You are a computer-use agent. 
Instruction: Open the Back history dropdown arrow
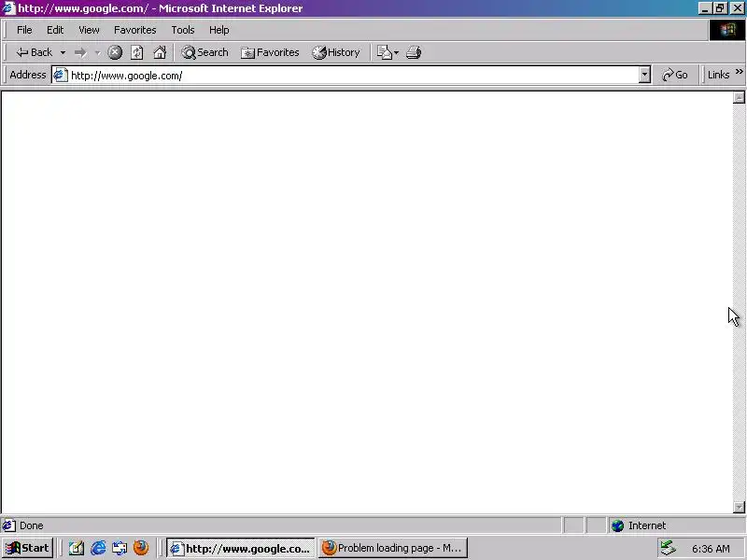[x=63, y=52]
